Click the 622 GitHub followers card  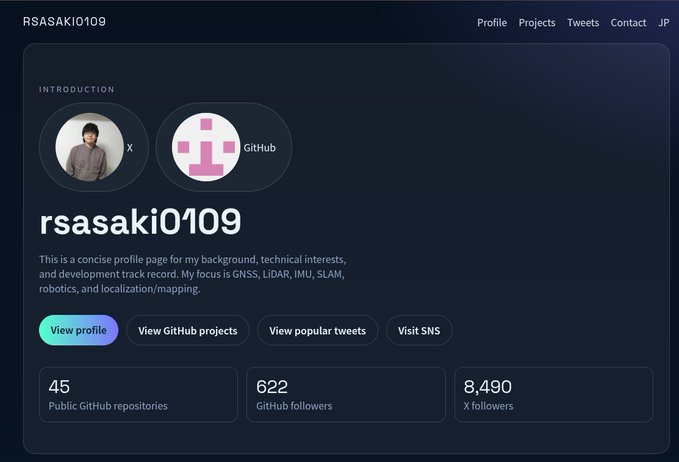(346, 394)
